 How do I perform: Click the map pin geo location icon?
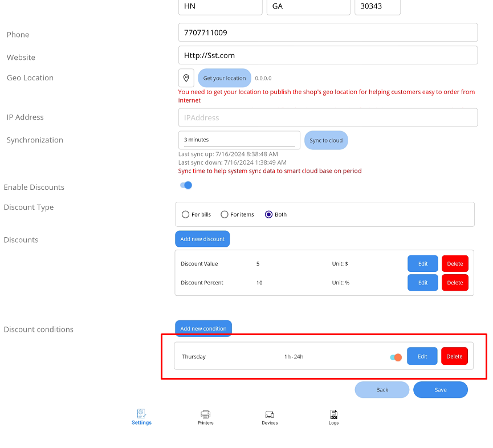click(x=186, y=78)
